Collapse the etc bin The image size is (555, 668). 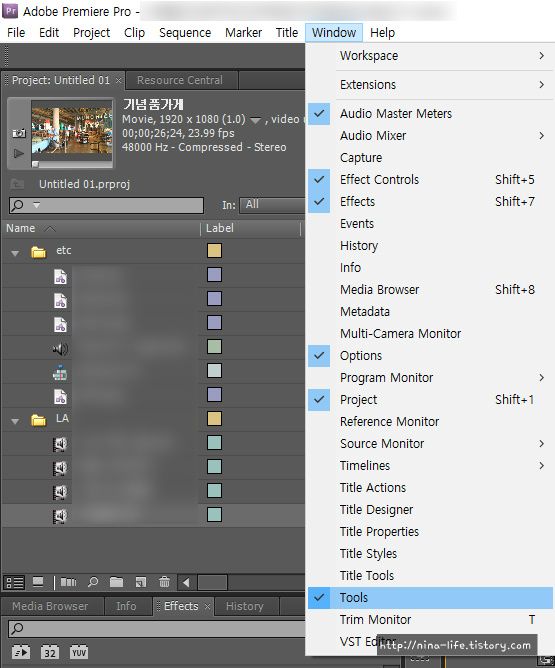click(15, 253)
